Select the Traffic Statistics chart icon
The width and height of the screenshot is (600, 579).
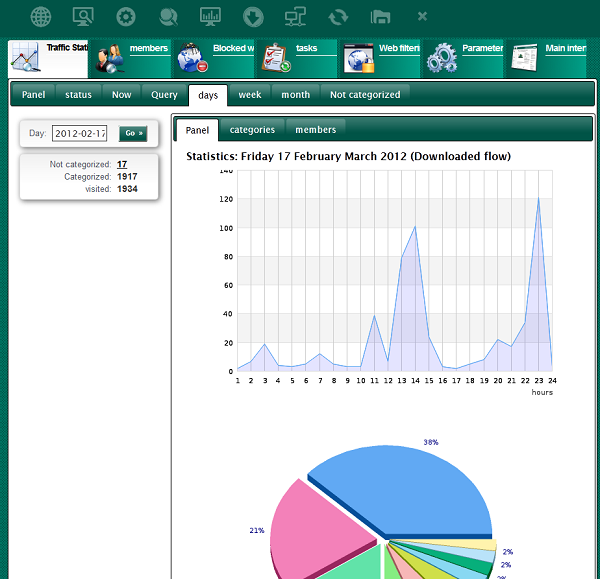(x=26, y=57)
